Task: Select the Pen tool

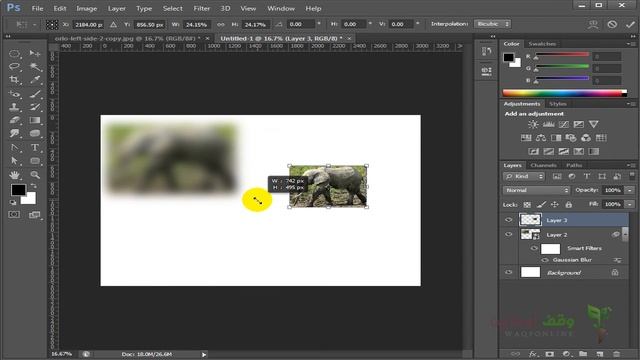Action: coord(14,147)
